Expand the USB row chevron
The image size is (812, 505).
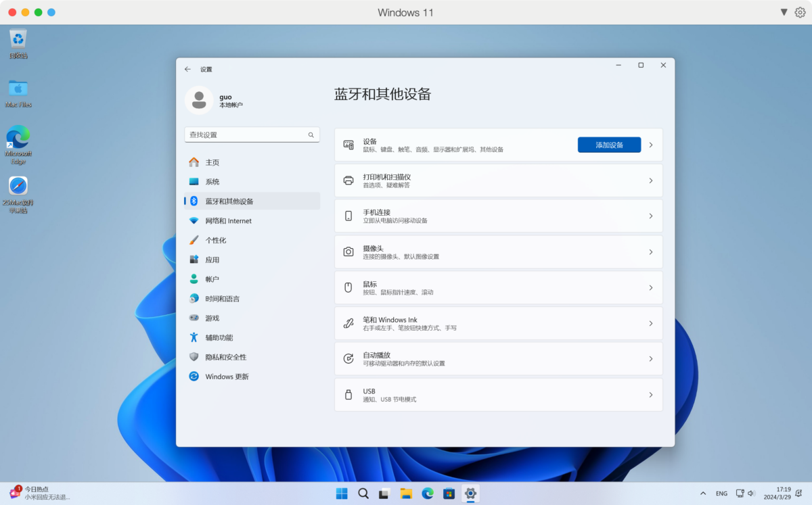pyautogui.click(x=651, y=395)
